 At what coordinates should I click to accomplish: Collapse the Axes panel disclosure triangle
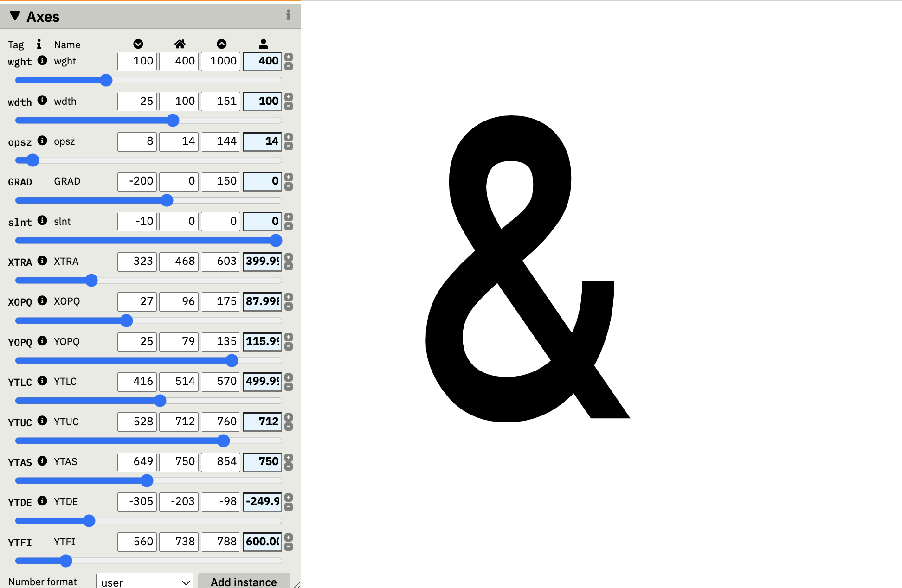14,16
